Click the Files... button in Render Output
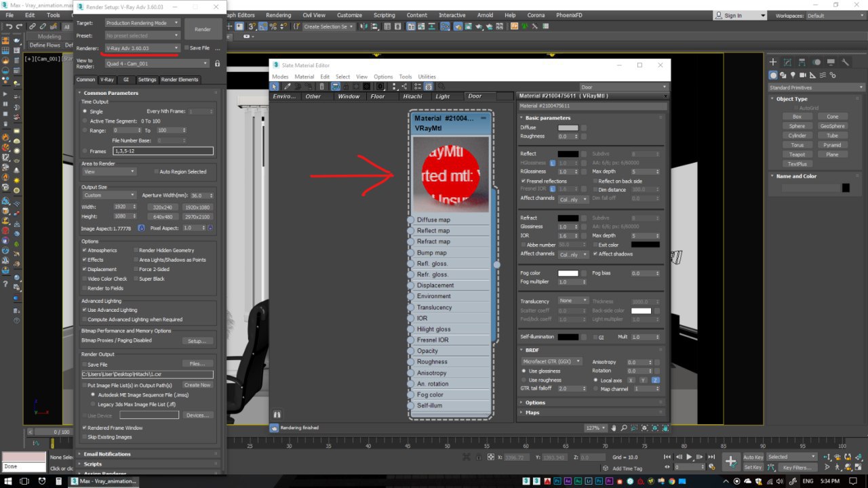Image resolution: width=868 pixels, height=488 pixels. tap(197, 364)
